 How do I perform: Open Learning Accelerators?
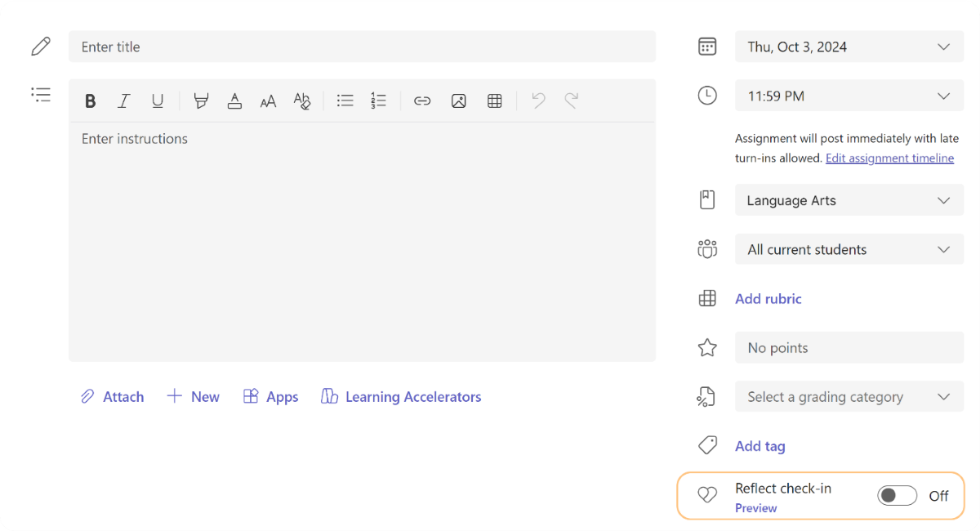click(401, 397)
